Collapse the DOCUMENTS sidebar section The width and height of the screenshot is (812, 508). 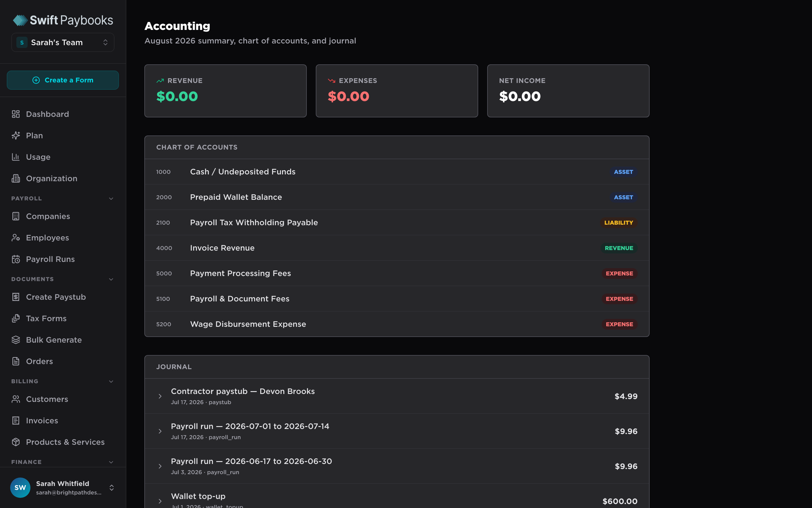click(x=111, y=279)
